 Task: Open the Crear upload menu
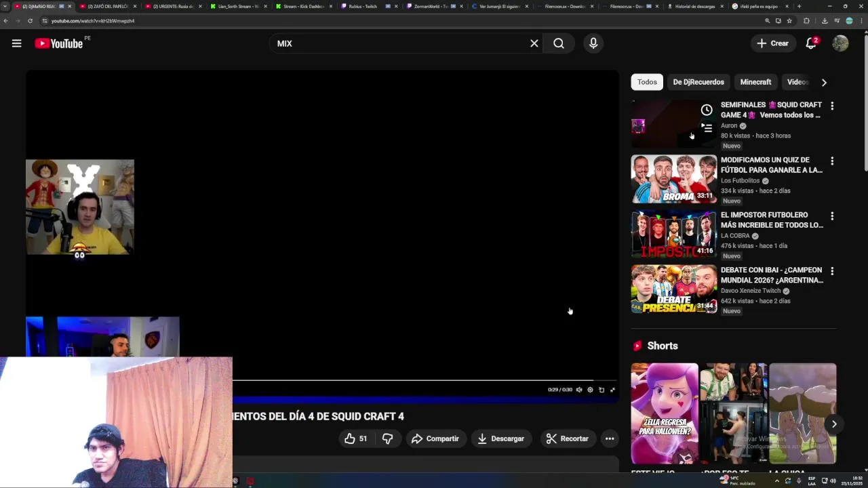[772, 43]
